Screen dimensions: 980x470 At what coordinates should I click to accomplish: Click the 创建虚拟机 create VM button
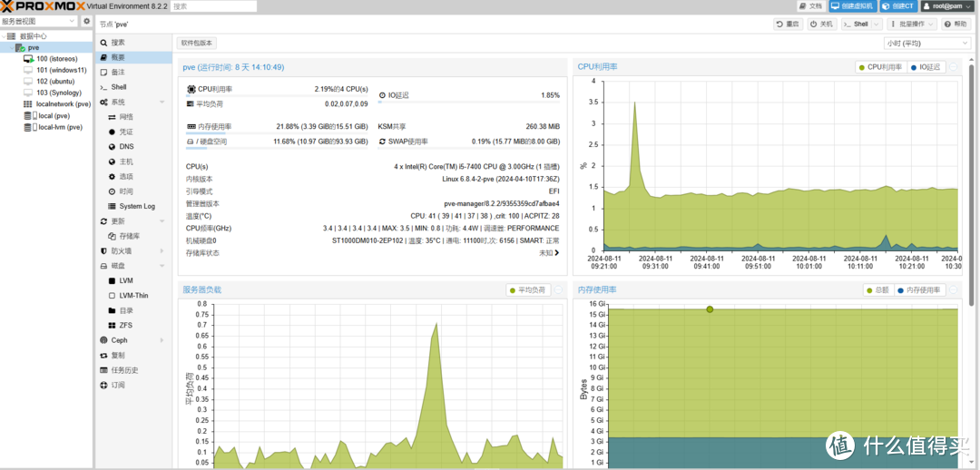(851, 6)
